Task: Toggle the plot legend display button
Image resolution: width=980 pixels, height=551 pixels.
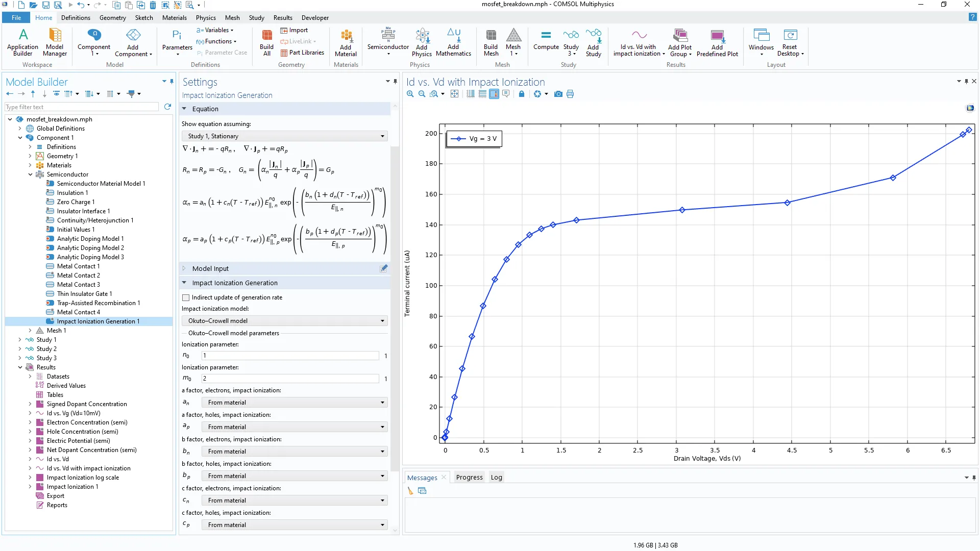Action: 494,94
